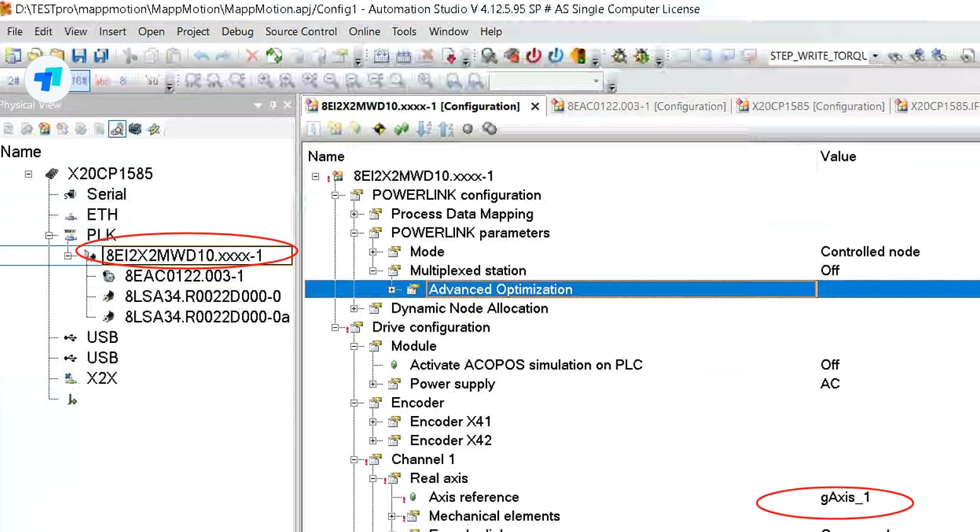The height and width of the screenshot is (532, 980).
Task: Open the Physical View panel options dropdown arrow
Action: (x=258, y=105)
